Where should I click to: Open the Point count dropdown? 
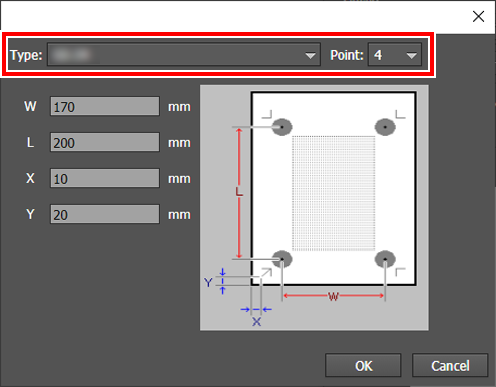coord(395,55)
